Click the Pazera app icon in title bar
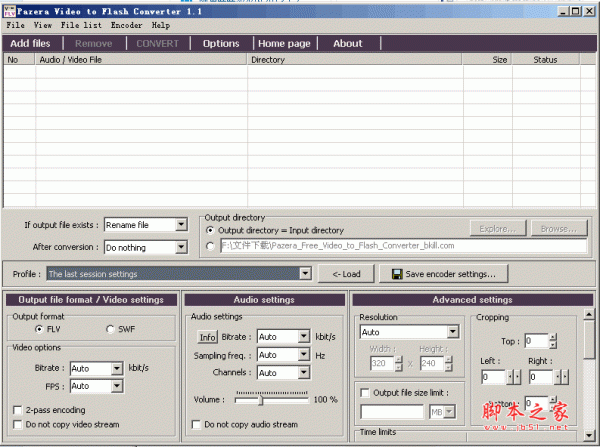 tap(10, 11)
